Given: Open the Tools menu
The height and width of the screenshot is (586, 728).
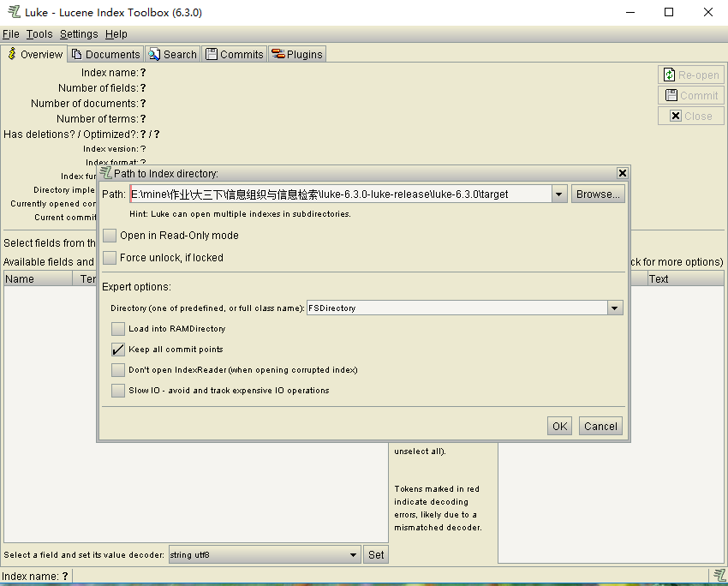Looking at the screenshot, I should click(x=39, y=34).
